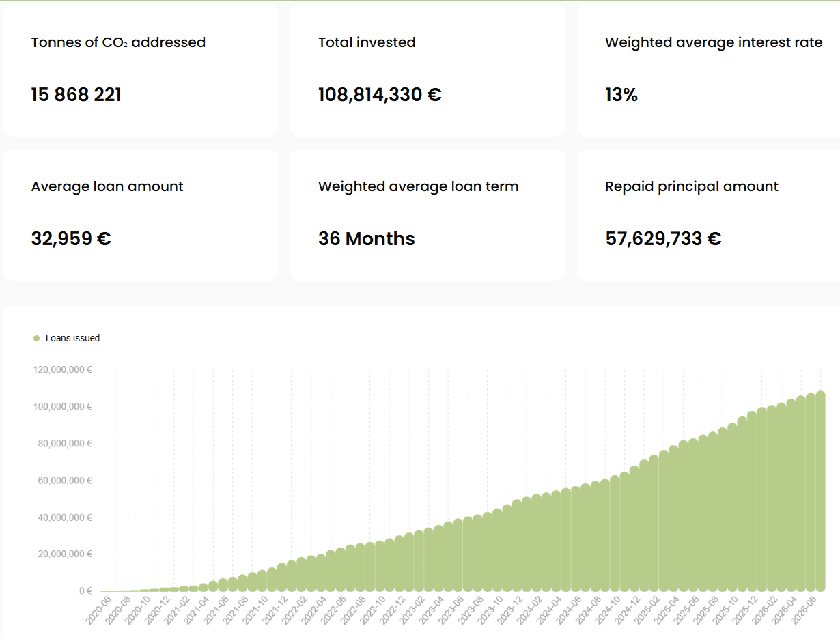Select the Repaid principal amount title
Screen dimensions: 840x639
point(692,186)
